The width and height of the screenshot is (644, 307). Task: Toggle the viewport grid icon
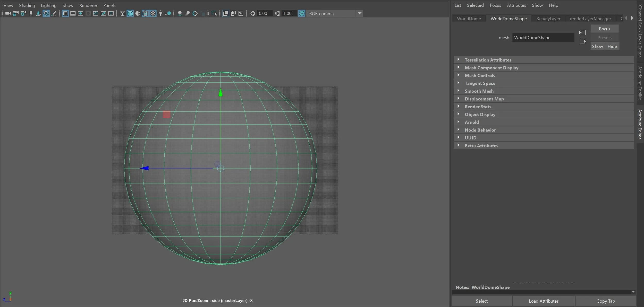[x=65, y=13]
